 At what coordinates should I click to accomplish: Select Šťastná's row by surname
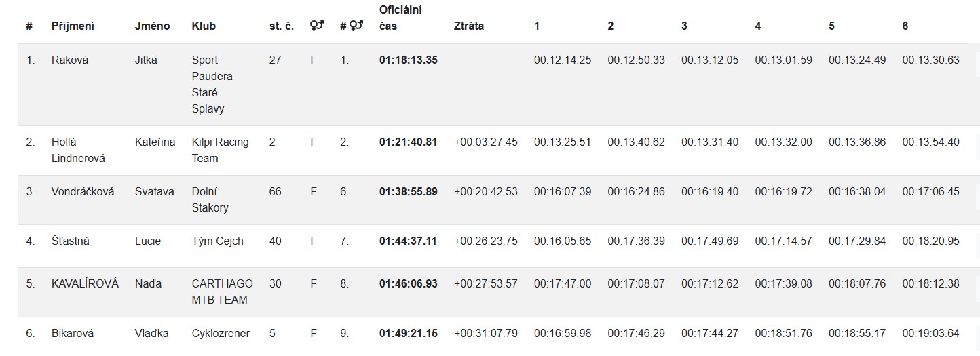[x=71, y=241]
